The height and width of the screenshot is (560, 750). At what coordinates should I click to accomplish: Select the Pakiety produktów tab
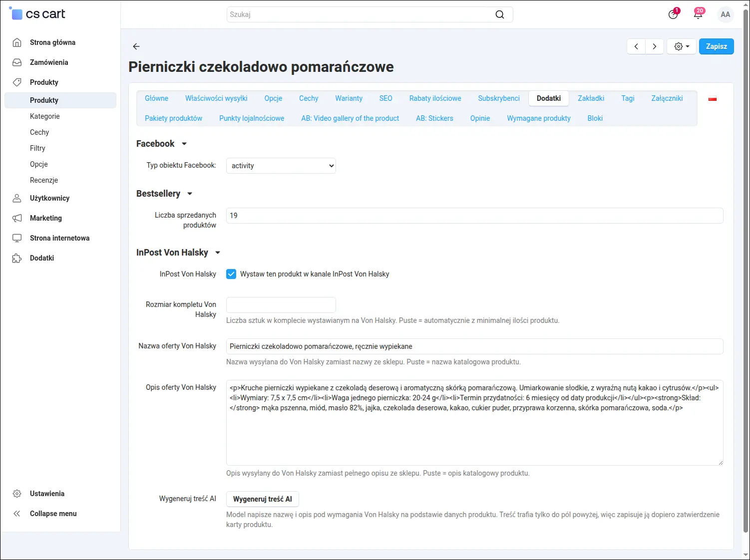coord(173,118)
